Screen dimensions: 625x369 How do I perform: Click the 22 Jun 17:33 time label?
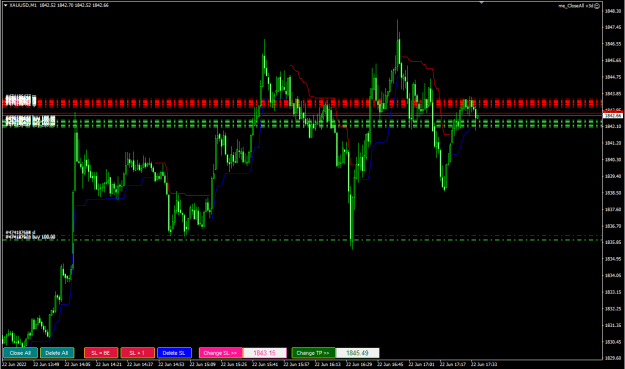(x=484, y=364)
